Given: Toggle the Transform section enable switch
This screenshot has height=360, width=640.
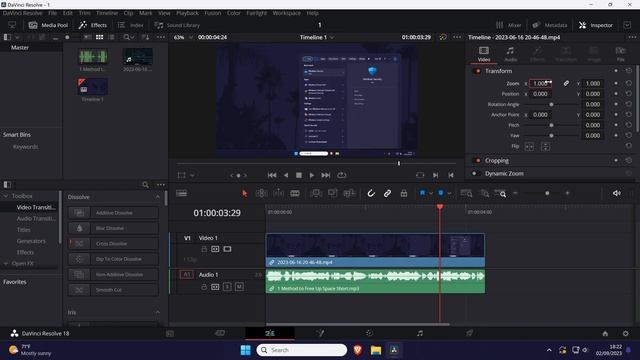Looking at the screenshot, I should pos(476,71).
